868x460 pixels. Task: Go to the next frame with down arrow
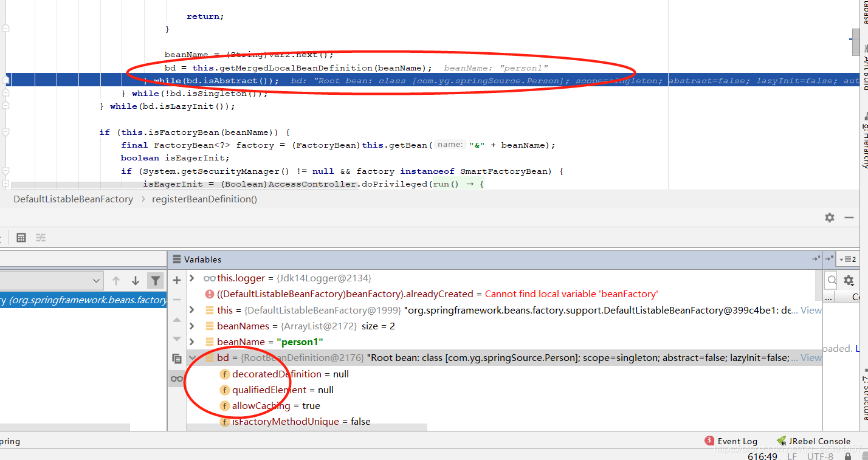click(x=136, y=281)
